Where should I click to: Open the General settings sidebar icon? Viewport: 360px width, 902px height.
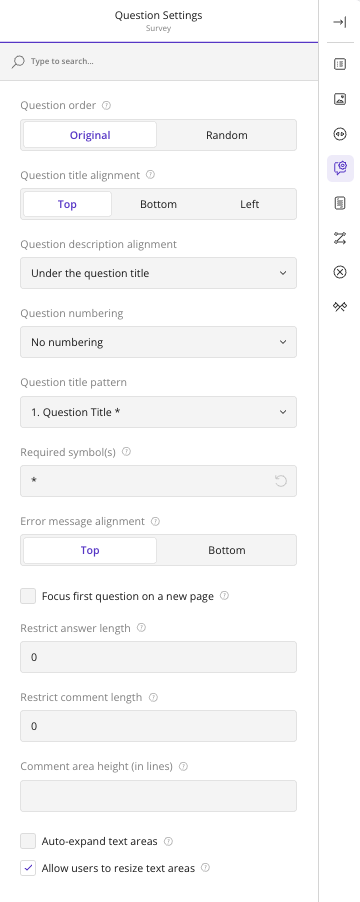tap(340, 64)
